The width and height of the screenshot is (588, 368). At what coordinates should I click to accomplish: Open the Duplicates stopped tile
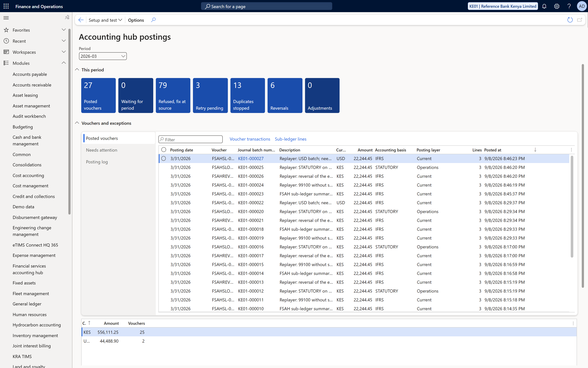pyautogui.click(x=248, y=95)
